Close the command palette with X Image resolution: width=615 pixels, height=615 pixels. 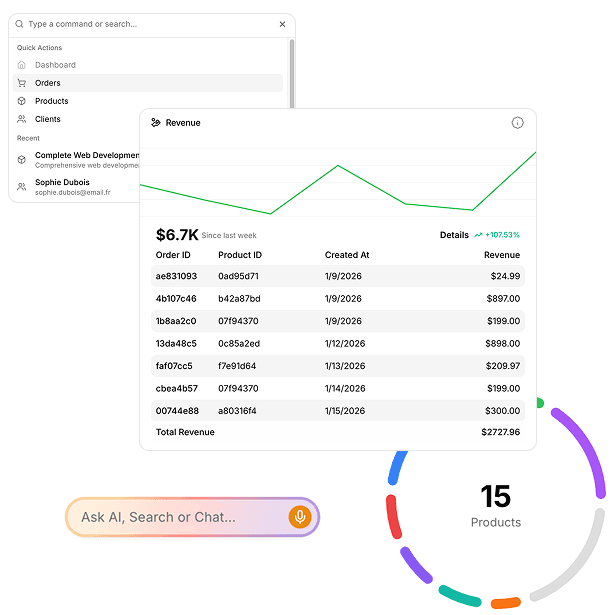[x=282, y=24]
